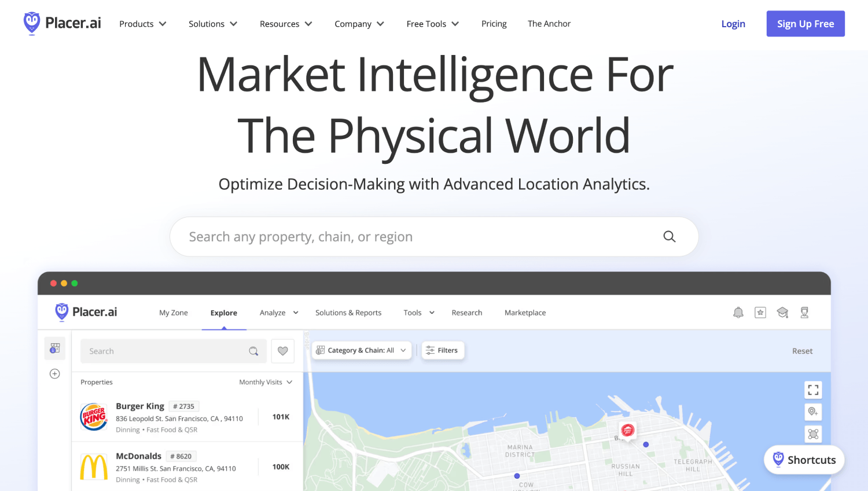Open the Category & Chain filter dropdown
Viewport: 868px width, 491px height.
point(362,350)
